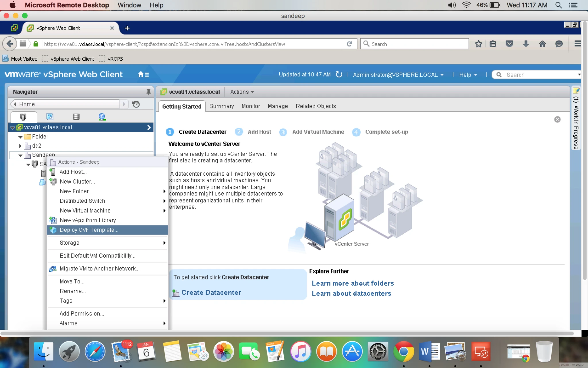Screen dimensions: 588x368
Task: Choose Rename from context menu
Action: point(107,291)
